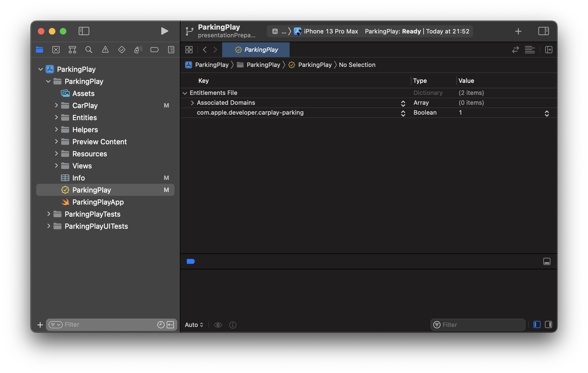Collapse the ParkingPlay group folder
The width and height of the screenshot is (588, 373).
click(48, 81)
